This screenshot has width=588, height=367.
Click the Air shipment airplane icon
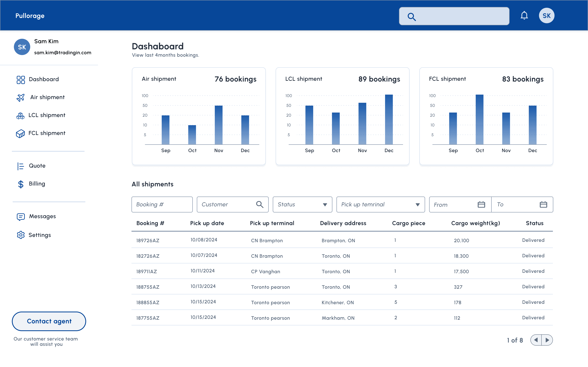(x=20, y=98)
